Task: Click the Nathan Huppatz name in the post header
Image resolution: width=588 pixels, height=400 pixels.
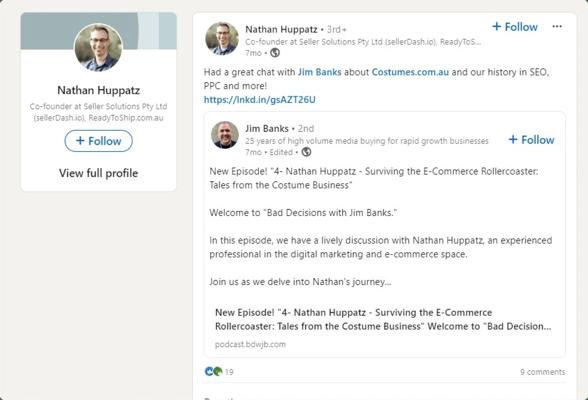Action: coord(281,29)
